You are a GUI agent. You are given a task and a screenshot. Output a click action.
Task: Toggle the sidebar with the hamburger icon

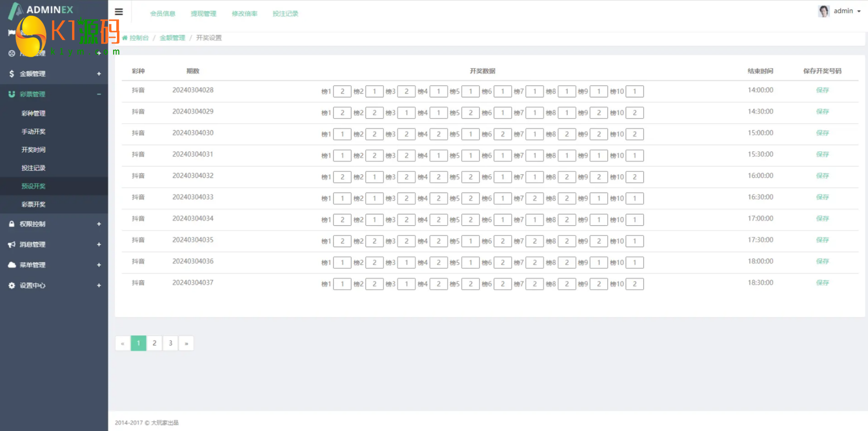pos(119,11)
